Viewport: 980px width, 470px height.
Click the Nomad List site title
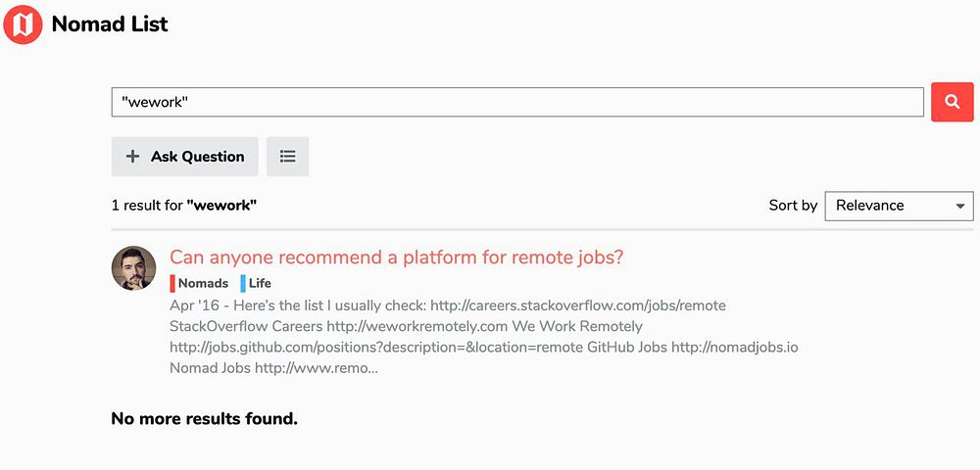pos(110,24)
